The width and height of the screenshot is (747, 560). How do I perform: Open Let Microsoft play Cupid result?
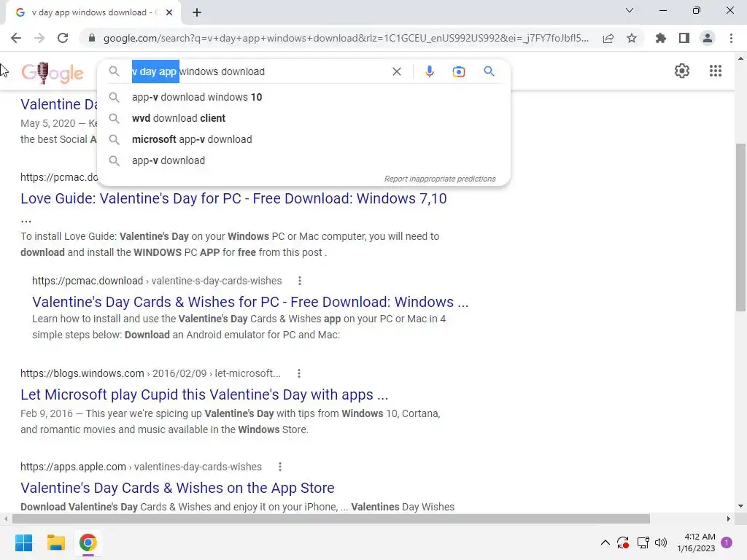(x=204, y=394)
